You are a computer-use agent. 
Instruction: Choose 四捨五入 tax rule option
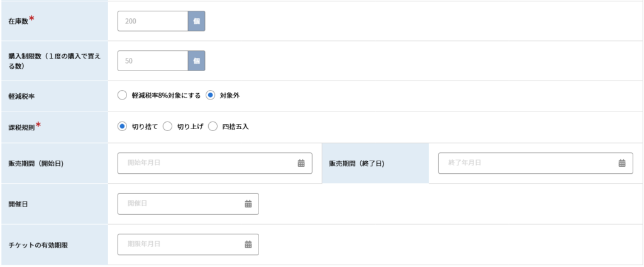click(x=213, y=127)
